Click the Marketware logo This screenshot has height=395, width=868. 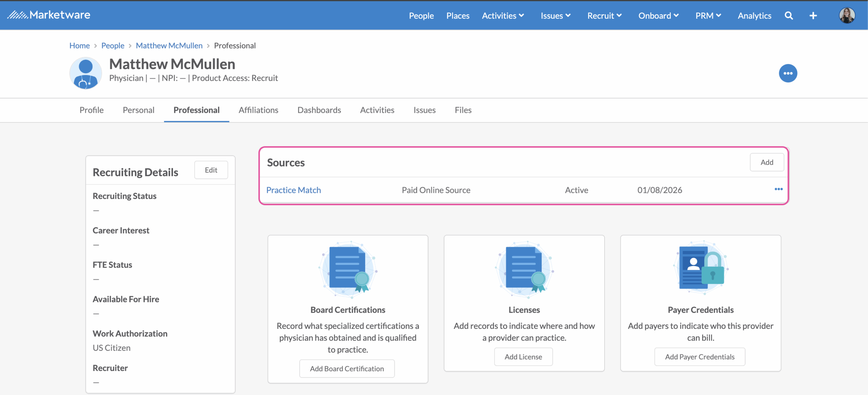pyautogui.click(x=49, y=15)
